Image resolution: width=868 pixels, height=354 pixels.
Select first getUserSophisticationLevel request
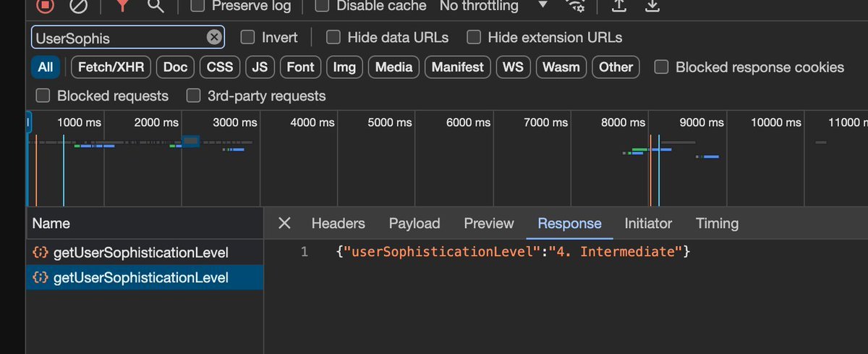pos(140,253)
